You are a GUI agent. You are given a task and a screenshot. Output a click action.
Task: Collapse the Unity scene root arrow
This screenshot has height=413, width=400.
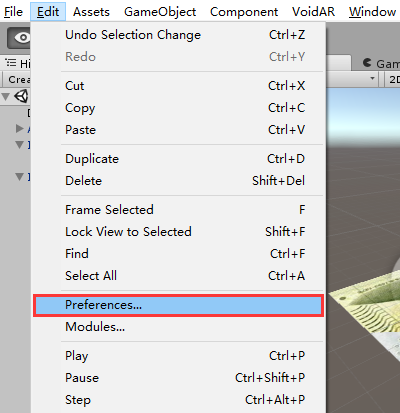coord(5,97)
